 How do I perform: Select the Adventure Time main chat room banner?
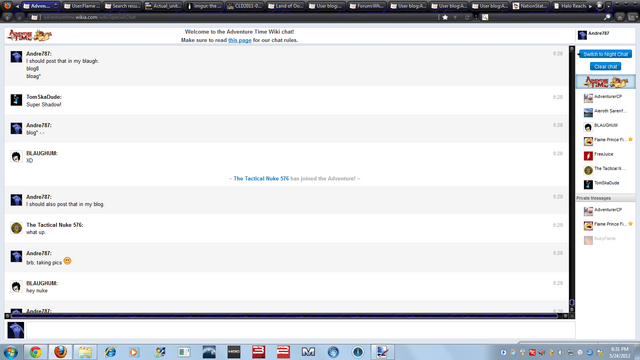pyautogui.click(x=605, y=82)
